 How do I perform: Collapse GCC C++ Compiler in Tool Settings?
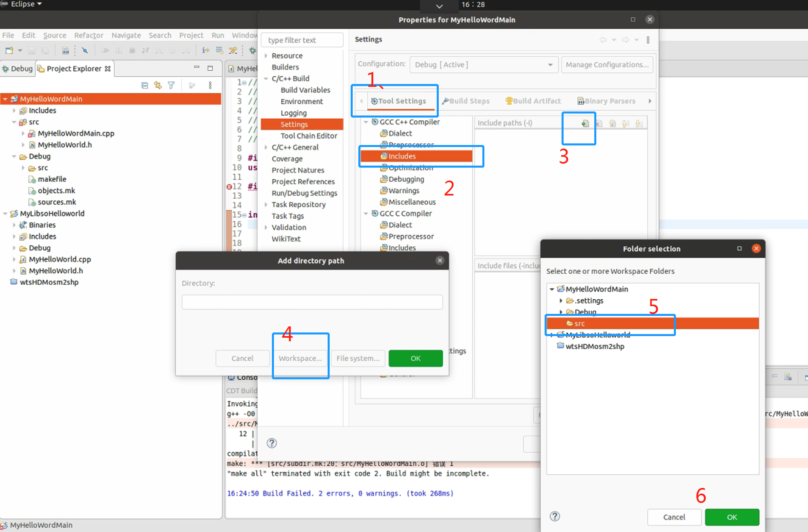click(366, 122)
